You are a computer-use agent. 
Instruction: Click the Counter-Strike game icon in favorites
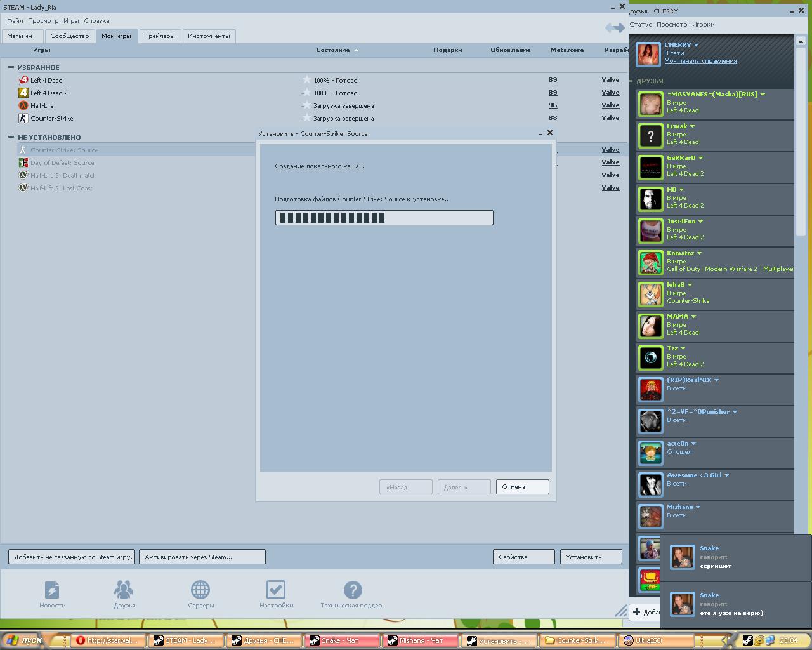(23, 118)
